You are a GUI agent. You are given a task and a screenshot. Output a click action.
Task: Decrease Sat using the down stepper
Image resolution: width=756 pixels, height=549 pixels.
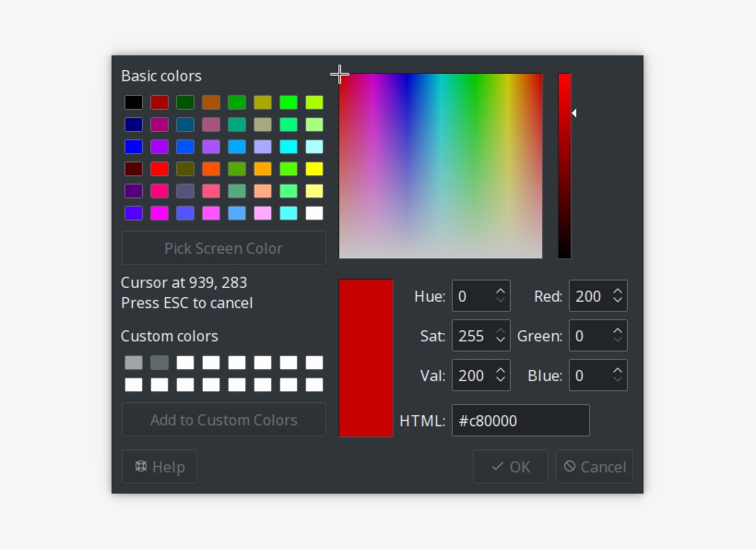coord(501,341)
